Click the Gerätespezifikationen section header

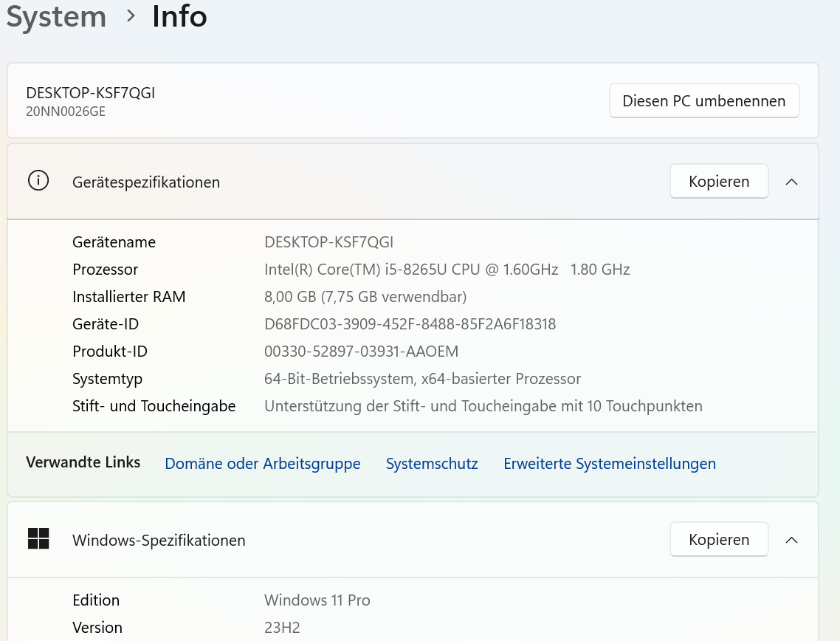(x=413, y=182)
